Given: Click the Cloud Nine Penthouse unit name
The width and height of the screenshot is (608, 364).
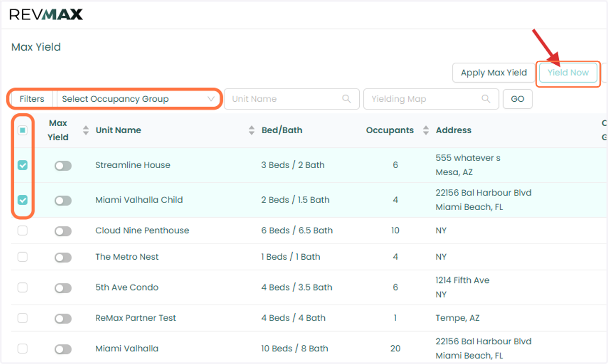Looking at the screenshot, I should pos(142,230).
